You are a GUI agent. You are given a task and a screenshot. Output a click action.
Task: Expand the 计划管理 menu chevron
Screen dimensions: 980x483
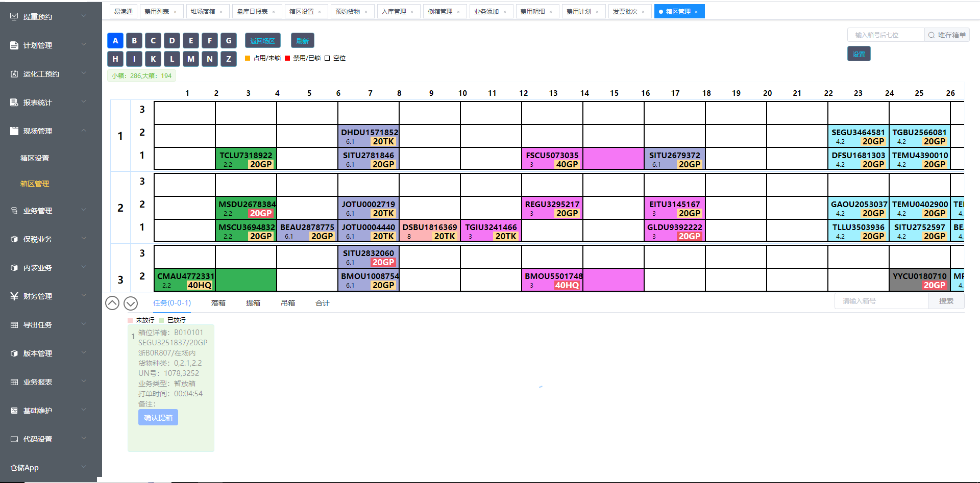(x=84, y=45)
